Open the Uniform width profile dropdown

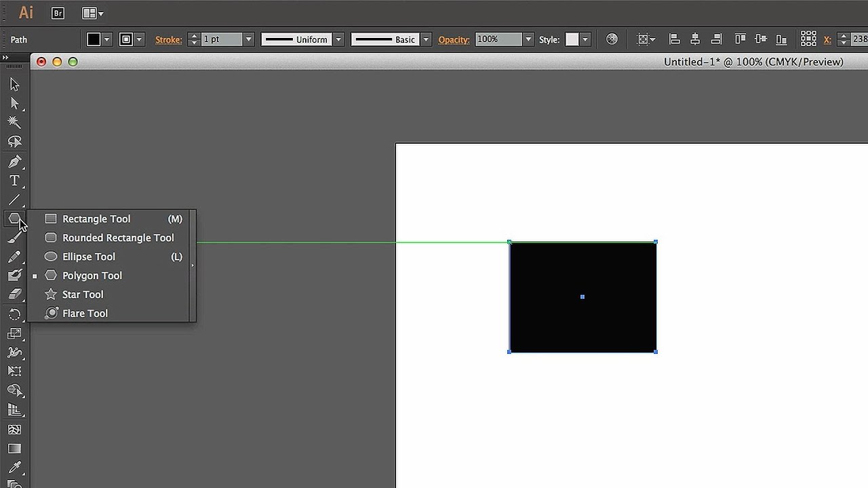point(338,39)
